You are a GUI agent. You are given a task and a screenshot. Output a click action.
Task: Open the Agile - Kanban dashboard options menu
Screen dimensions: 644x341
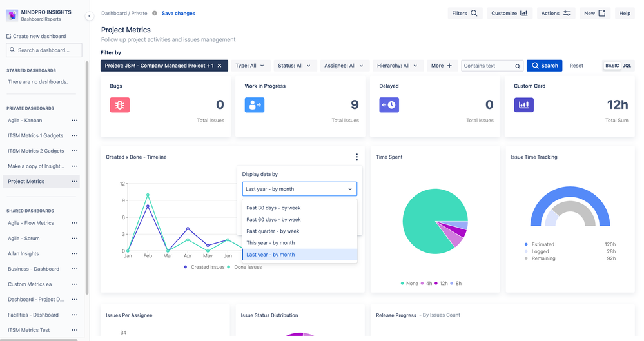pos(74,121)
